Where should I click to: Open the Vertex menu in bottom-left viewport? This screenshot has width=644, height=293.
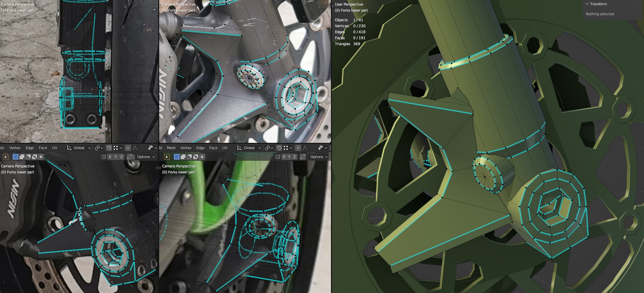(15, 148)
